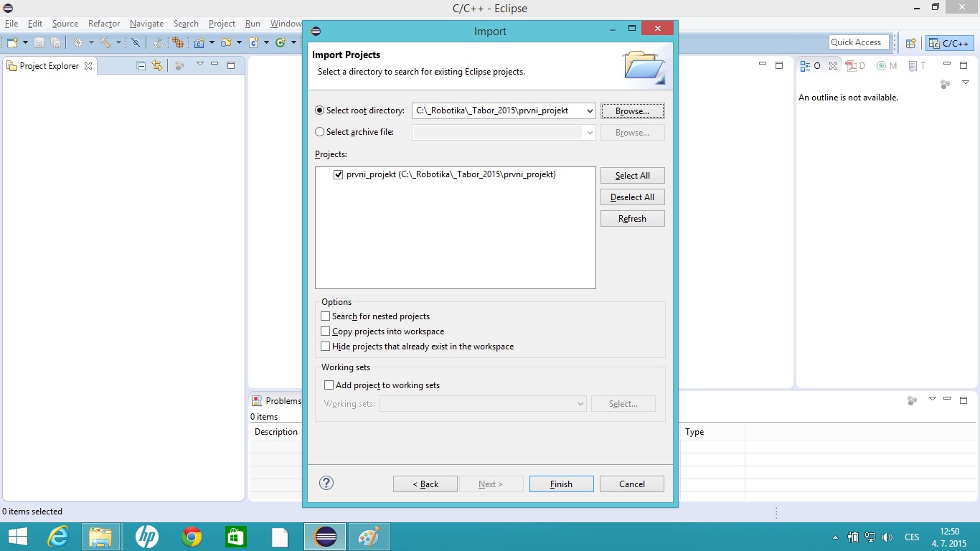Switch to the C/C++ perspective
This screenshot has width=980, height=551.
pos(949,43)
